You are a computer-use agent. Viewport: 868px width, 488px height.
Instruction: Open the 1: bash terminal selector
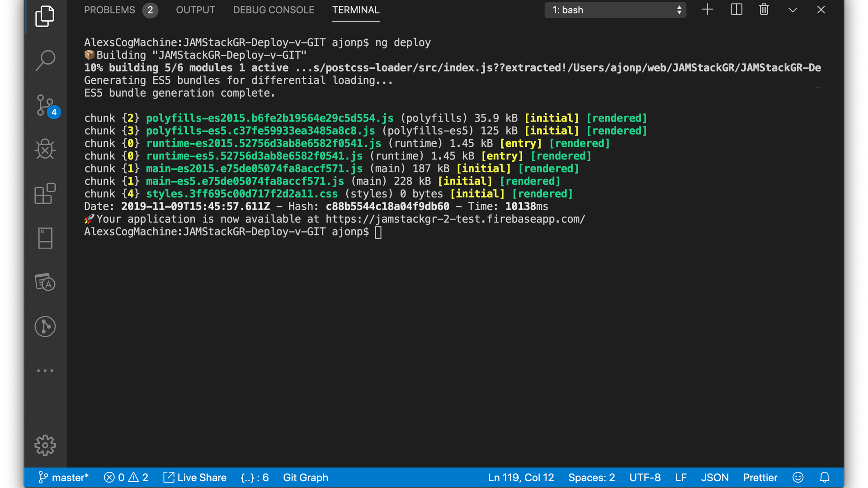coord(615,10)
